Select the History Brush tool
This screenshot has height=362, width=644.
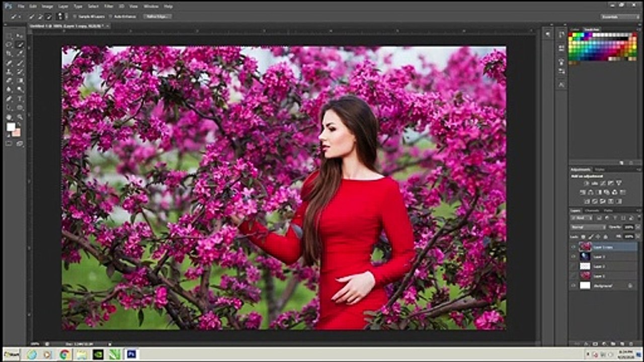click(20, 72)
